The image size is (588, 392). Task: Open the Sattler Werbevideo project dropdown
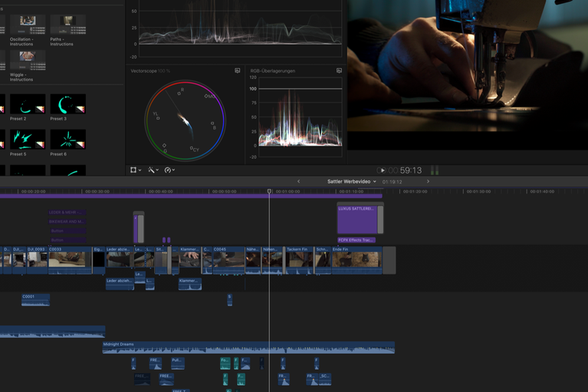tap(351, 182)
